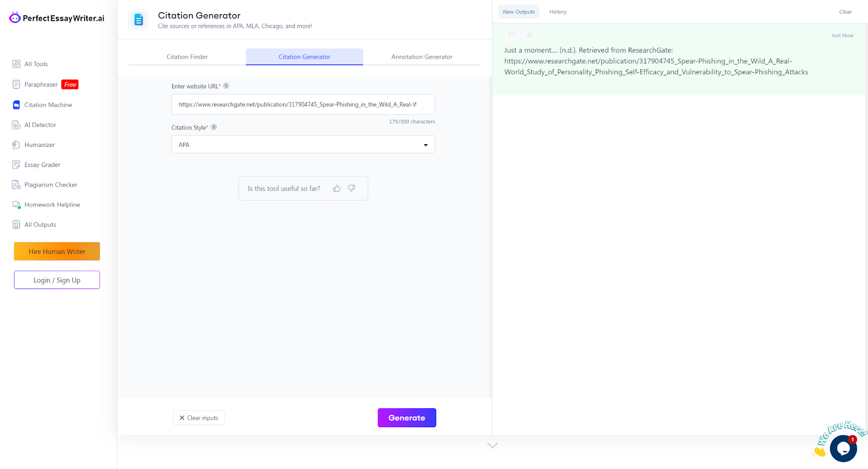This screenshot has height=469, width=868.
Task: Click the info icon beside Citation Style
Action: pyautogui.click(x=214, y=127)
